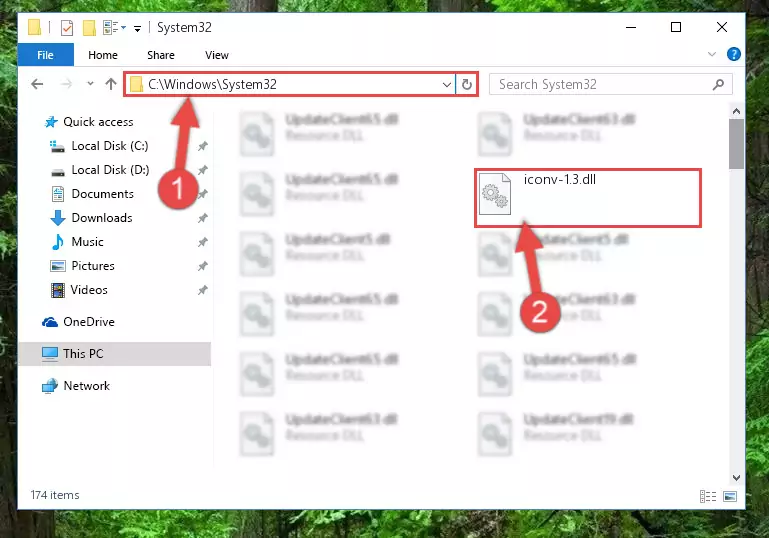This screenshot has height=538, width=769.
Task: Click the Quick access star icon
Action: coord(51,122)
